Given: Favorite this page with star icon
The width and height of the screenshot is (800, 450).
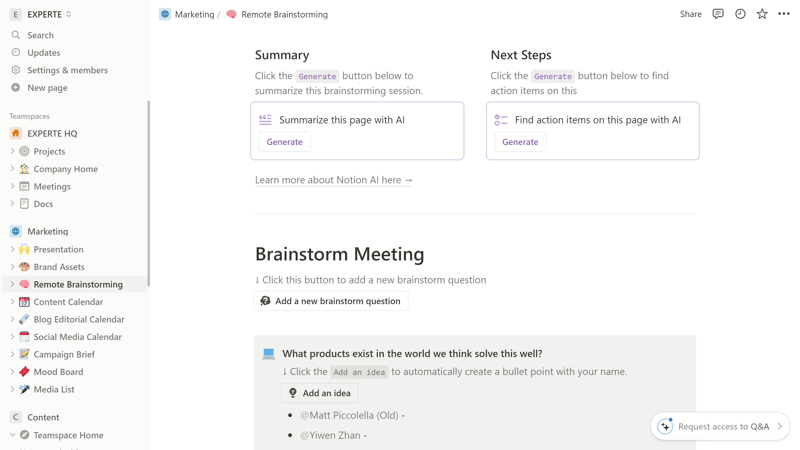Looking at the screenshot, I should pos(762,14).
